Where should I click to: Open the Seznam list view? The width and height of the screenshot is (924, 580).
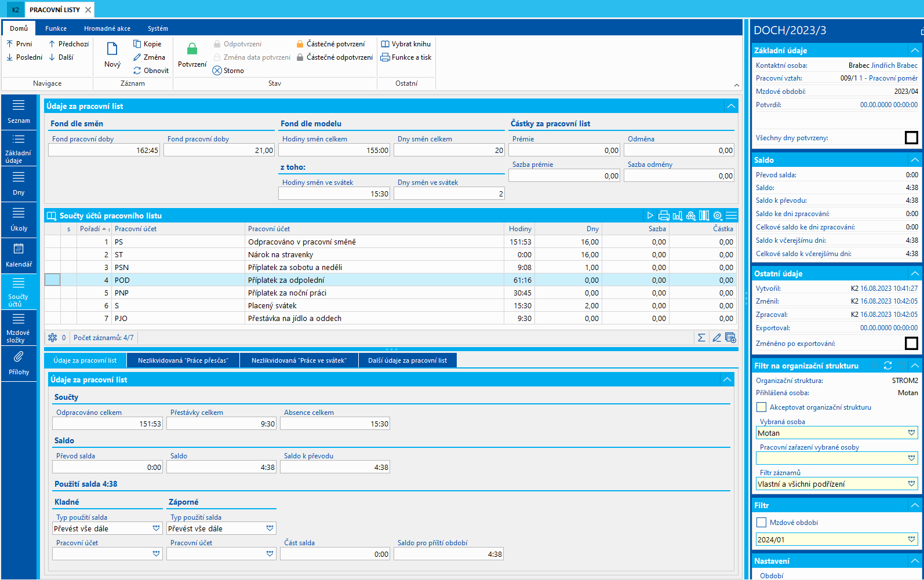pos(19,111)
